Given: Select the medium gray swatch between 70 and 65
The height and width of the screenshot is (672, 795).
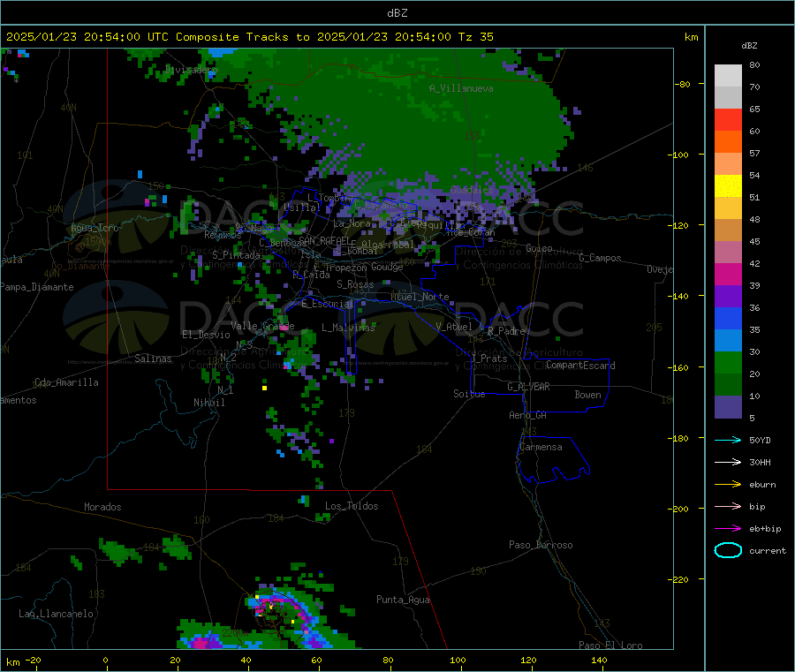Looking at the screenshot, I should coord(728,98).
